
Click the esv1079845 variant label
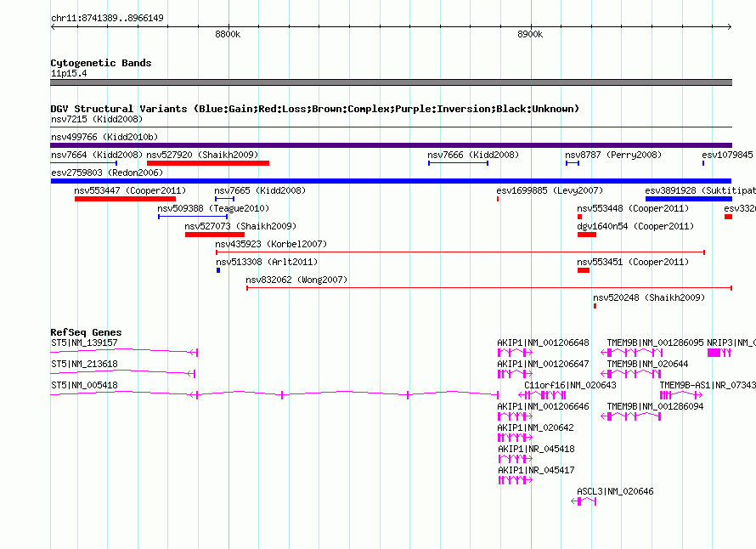(728, 155)
